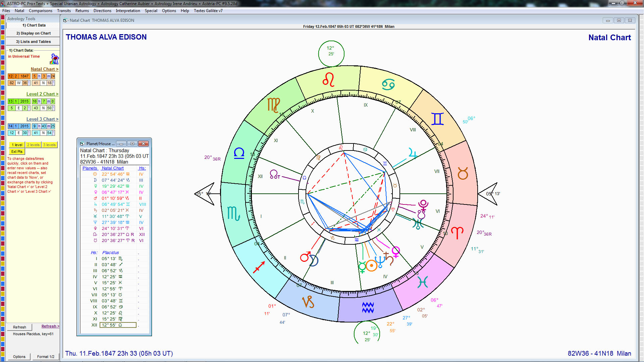Enable the Ext Pts option
This screenshot has width=644, height=362.
click(17, 152)
